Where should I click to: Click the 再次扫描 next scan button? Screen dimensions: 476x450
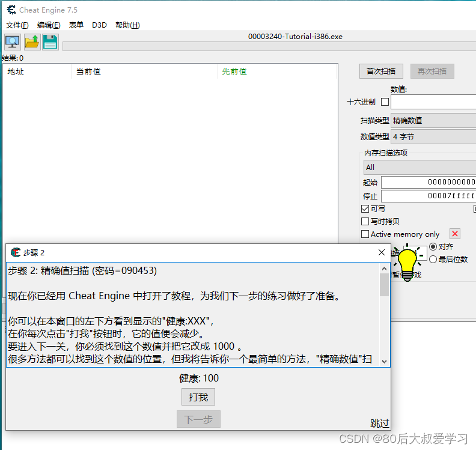click(432, 71)
